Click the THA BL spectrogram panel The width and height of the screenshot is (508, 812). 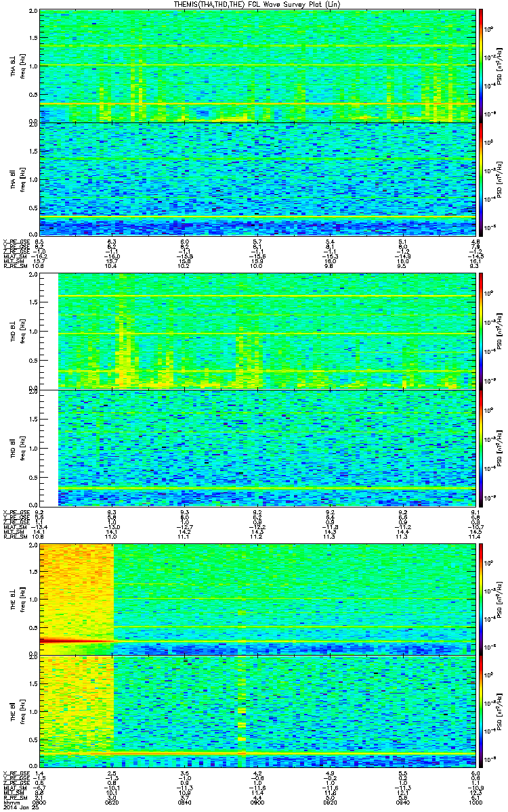257,66
